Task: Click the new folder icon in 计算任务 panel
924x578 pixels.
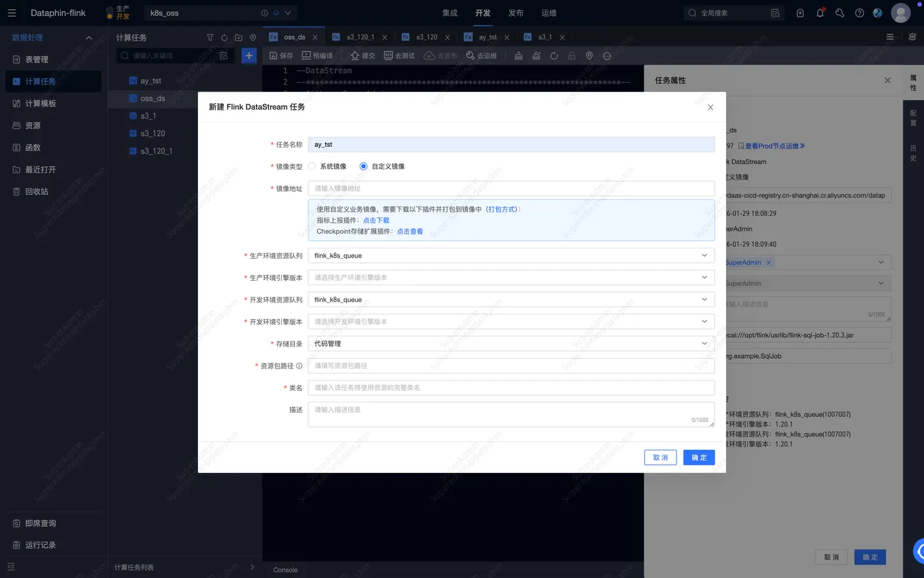Action: [238, 38]
